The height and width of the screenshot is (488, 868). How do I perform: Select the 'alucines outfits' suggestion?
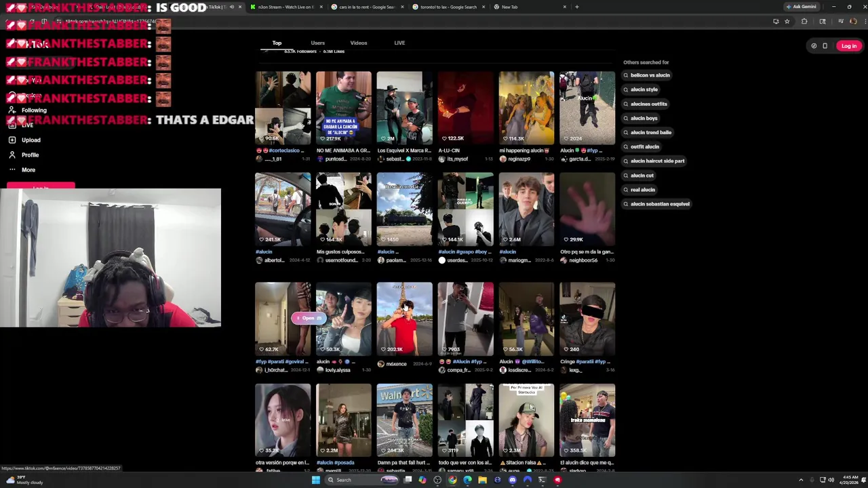coord(646,104)
